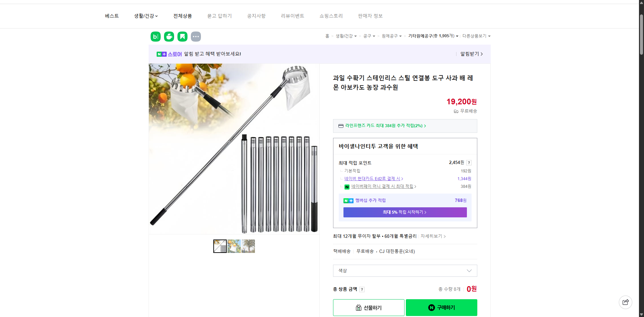Image resolution: width=644 pixels, height=317 pixels.
Task: Click the green 'bl' blog icon
Action: pyautogui.click(x=155, y=36)
